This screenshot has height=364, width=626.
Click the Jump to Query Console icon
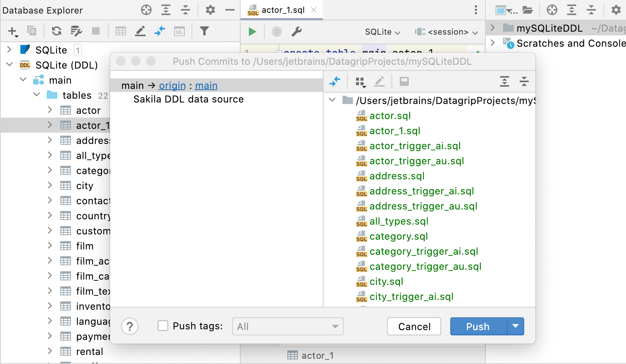tap(179, 31)
